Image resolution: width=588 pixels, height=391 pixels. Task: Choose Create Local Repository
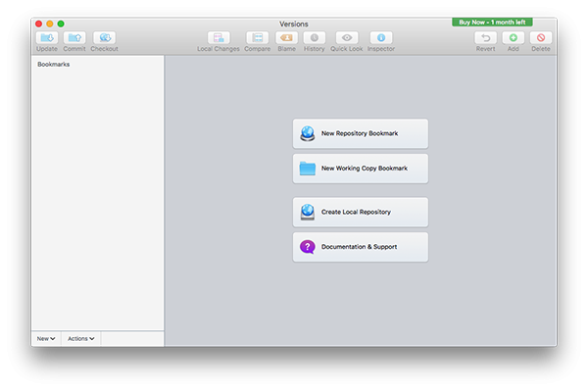click(x=361, y=213)
